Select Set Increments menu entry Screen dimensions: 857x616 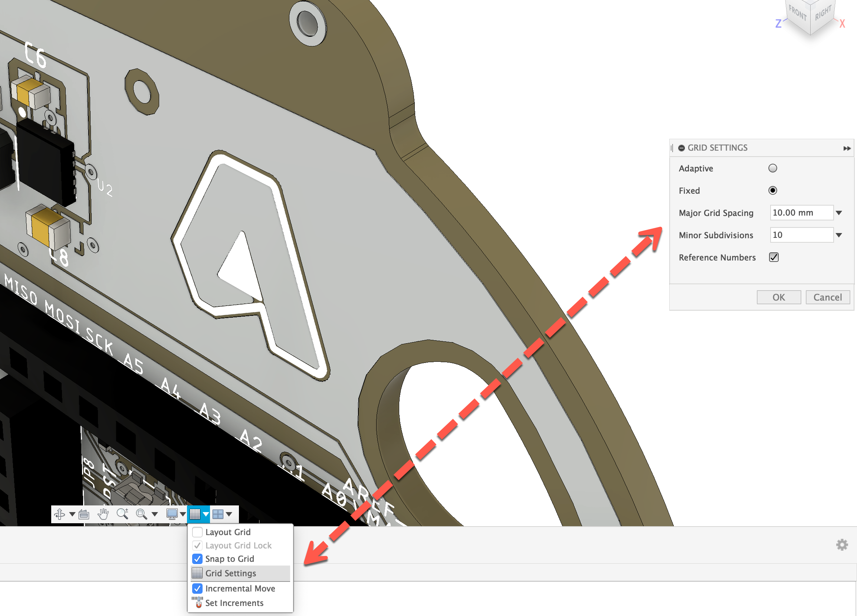pyautogui.click(x=234, y=603)
